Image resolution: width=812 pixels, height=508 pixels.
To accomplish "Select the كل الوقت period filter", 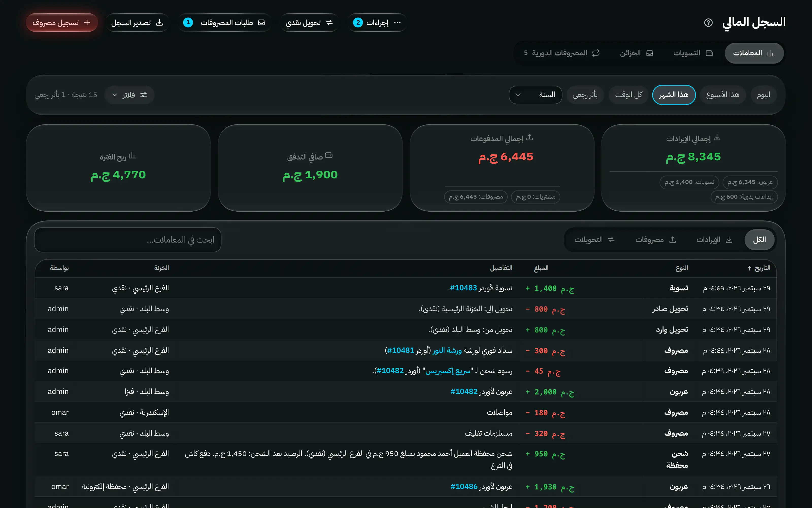I will pyautogui.click(x=628, y=95).
